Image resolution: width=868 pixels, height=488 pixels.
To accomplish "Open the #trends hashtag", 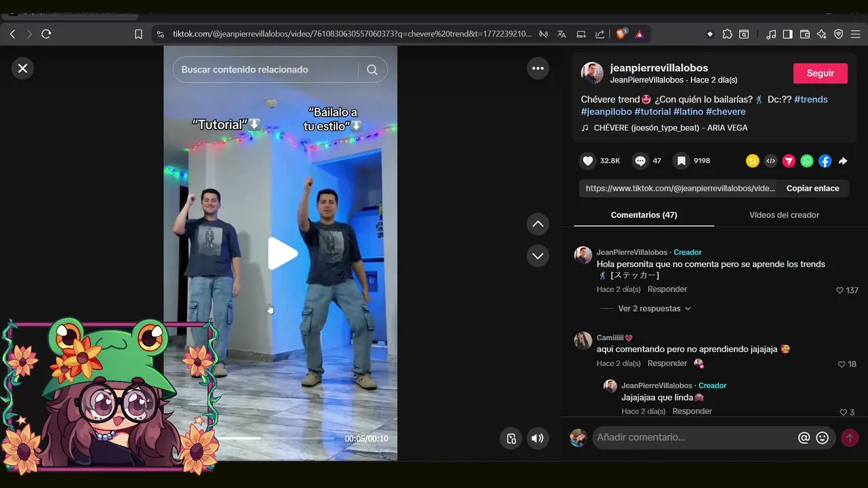I will [x=811, y=100].
